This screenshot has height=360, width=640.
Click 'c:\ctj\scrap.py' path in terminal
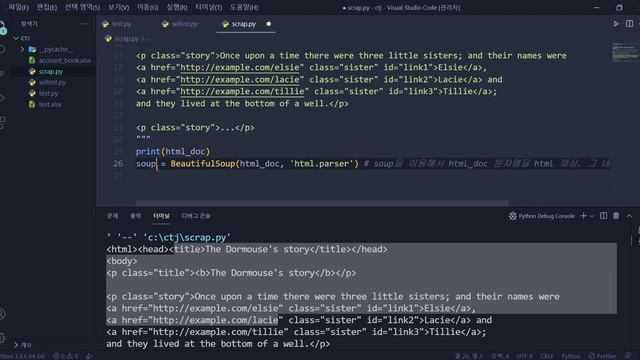click(x=187, y=237)
